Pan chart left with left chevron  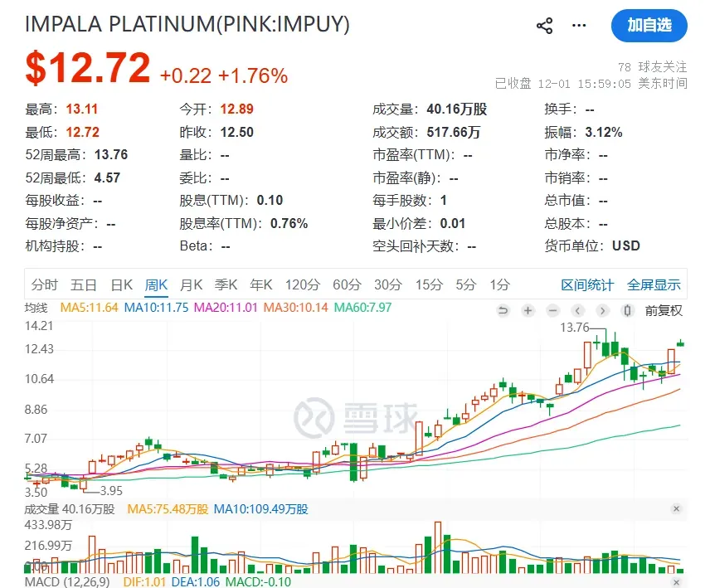tap(577, 310)
